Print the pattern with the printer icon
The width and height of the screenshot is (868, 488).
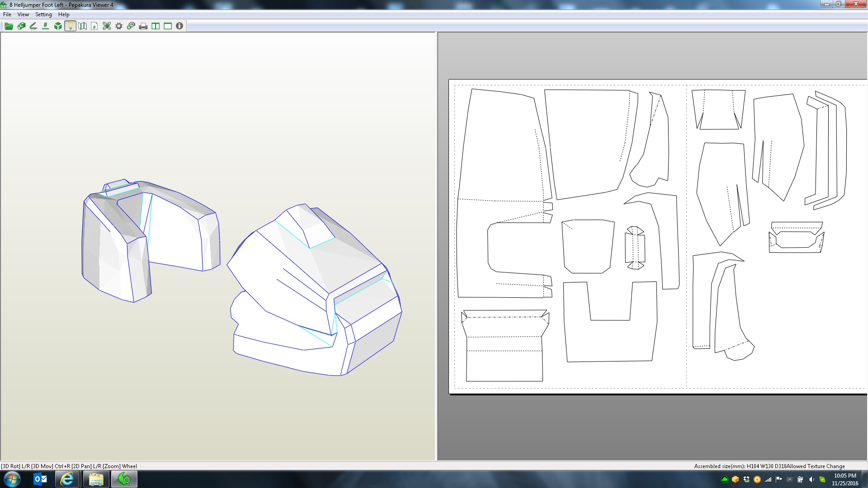coord(143,26)
